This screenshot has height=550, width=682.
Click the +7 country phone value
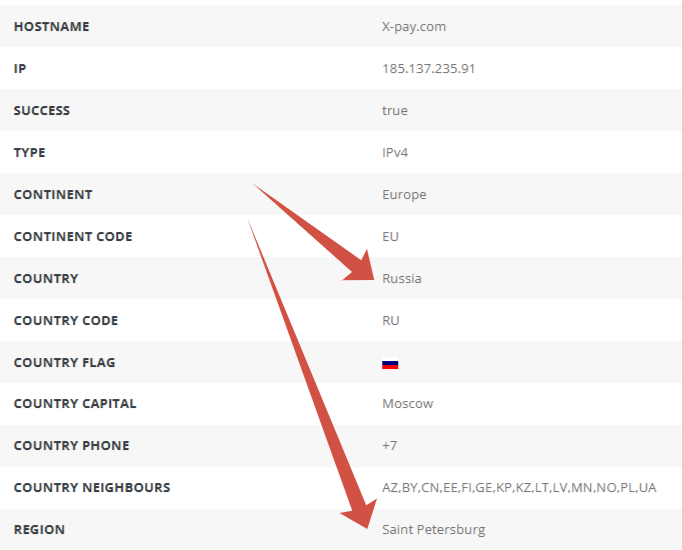390,446
